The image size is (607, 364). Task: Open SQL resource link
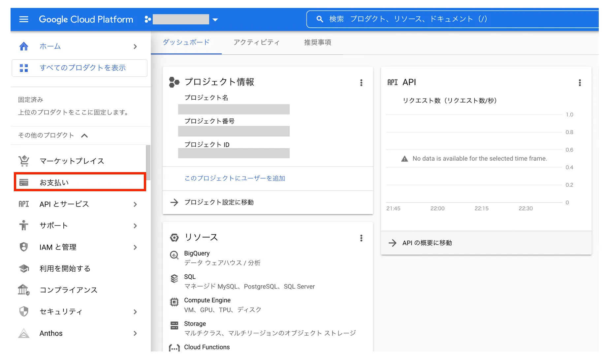point(190,277)
